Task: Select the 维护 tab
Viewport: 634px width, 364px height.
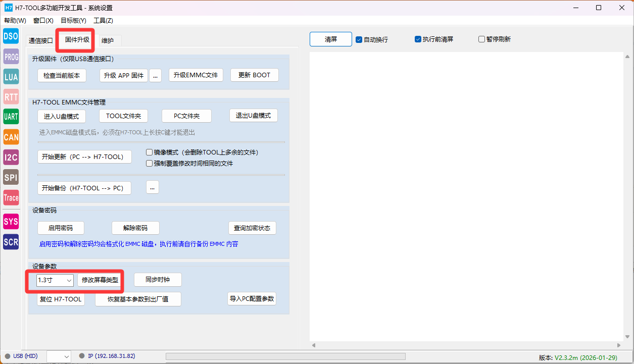Action: click(108, 40)
